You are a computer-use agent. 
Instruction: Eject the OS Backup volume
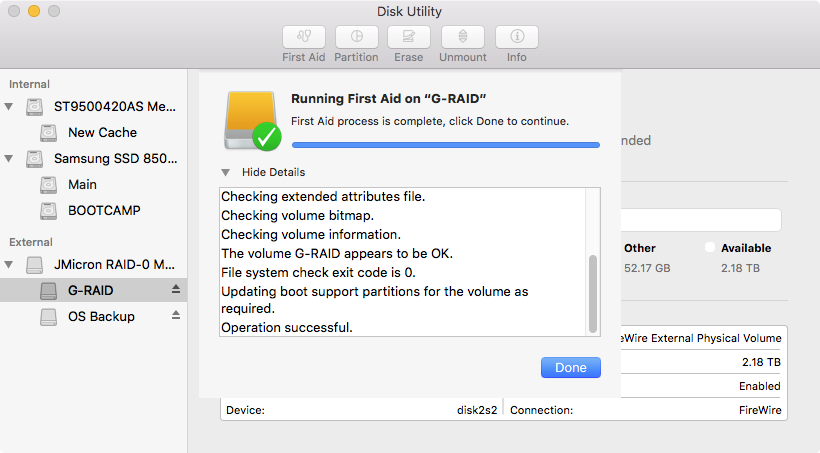click(x=177, y=316)
